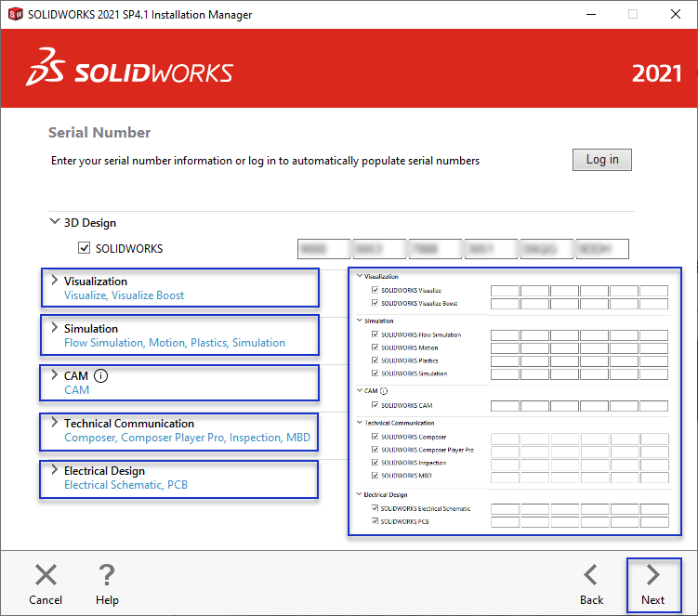698x616 pixels.
Task: Click the 'Technical Communication' heading text
Action: point(129,424)
